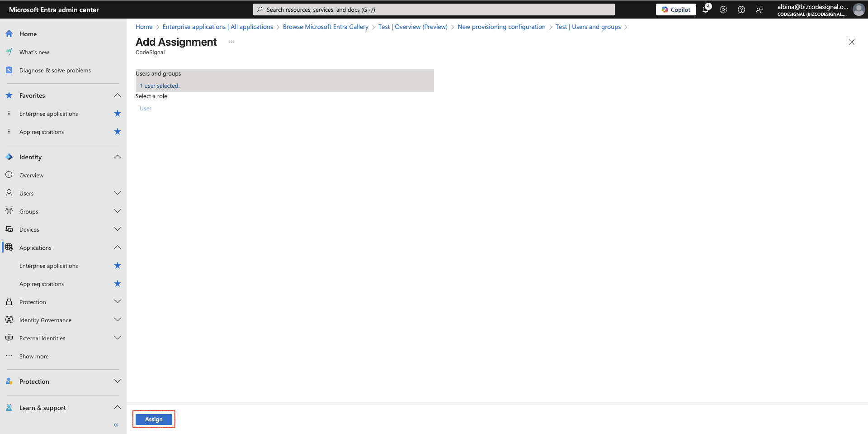Collapse the Identity section
Image resolution: width=868 pixels, height=434 pixels.
click(x=118, y=157)
